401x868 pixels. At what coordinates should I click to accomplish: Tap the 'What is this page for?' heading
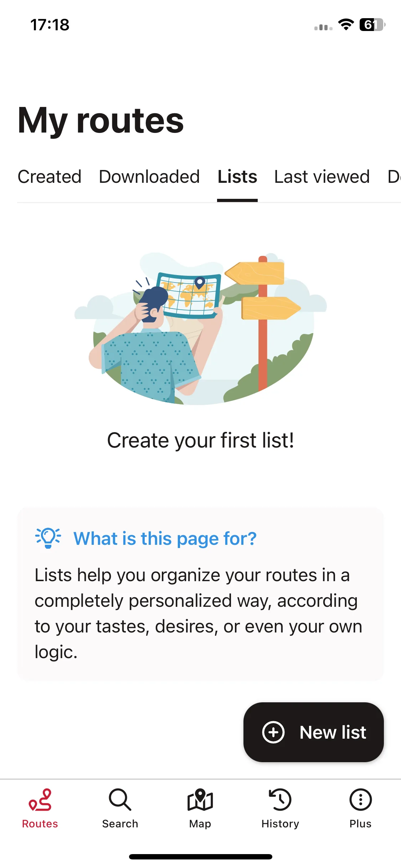point(165,538)
